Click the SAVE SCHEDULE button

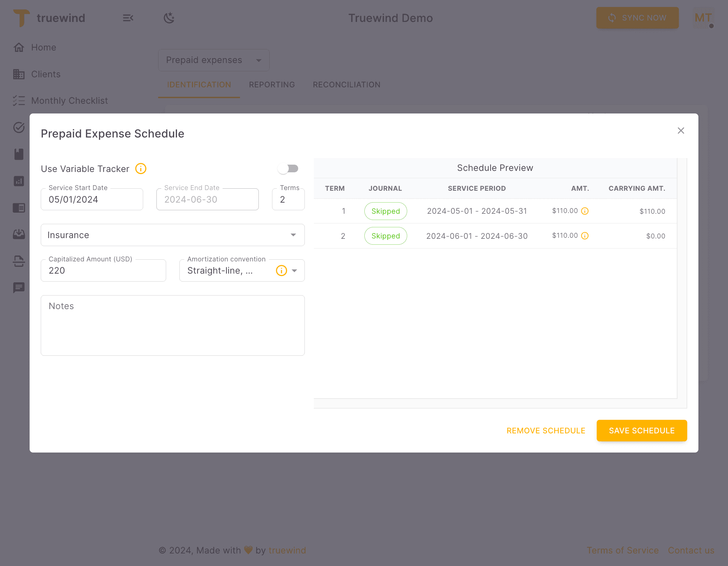pyautogui.click(x=642, y=431)
